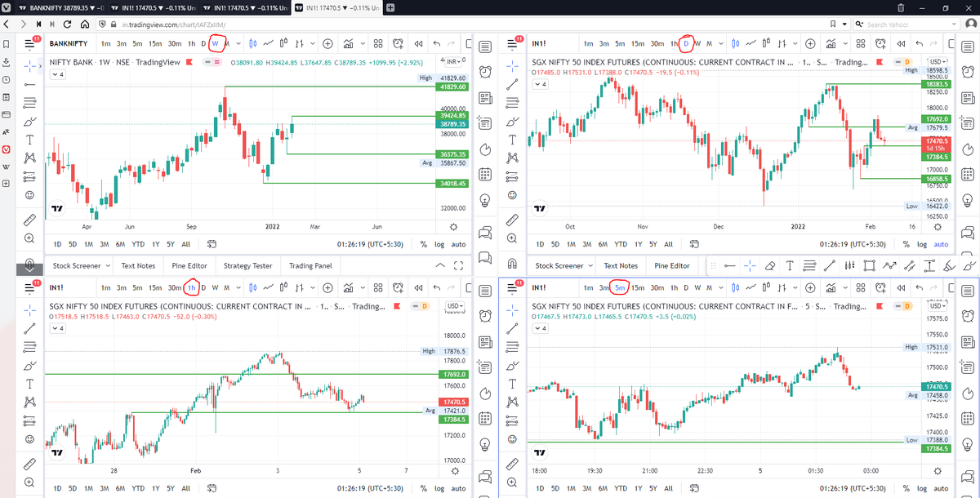Toggle log scale on 5m IN1! chart

(922, 488)
